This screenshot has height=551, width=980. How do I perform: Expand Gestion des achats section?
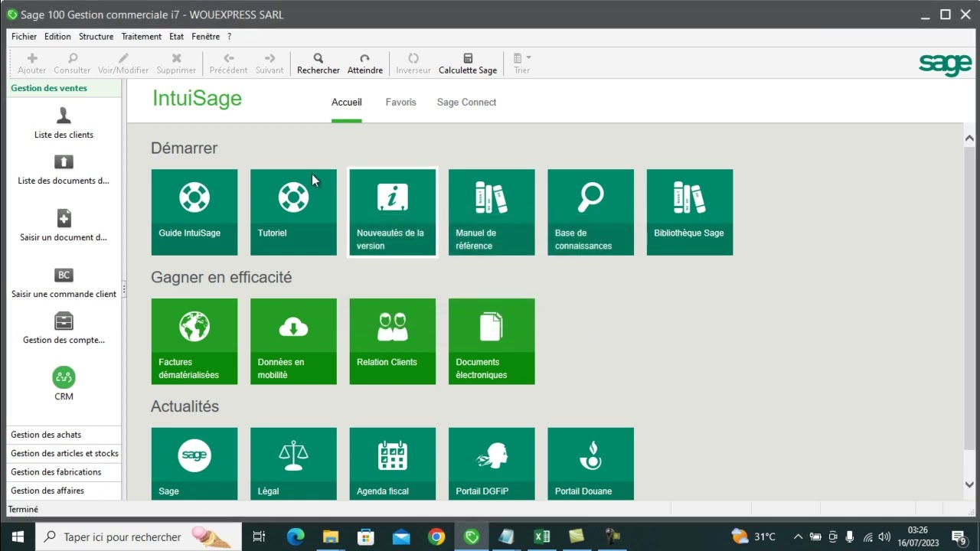coord(64,435)
